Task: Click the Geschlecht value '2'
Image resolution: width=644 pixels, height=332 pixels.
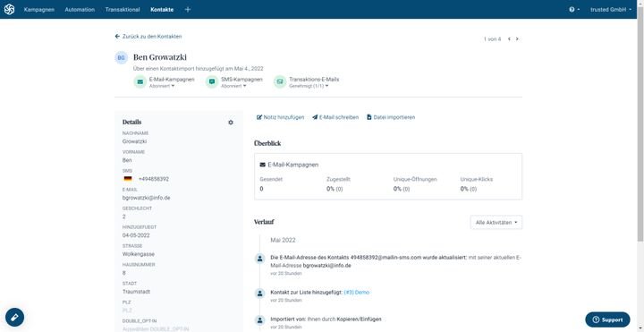Action: click(x=124, y=217)
